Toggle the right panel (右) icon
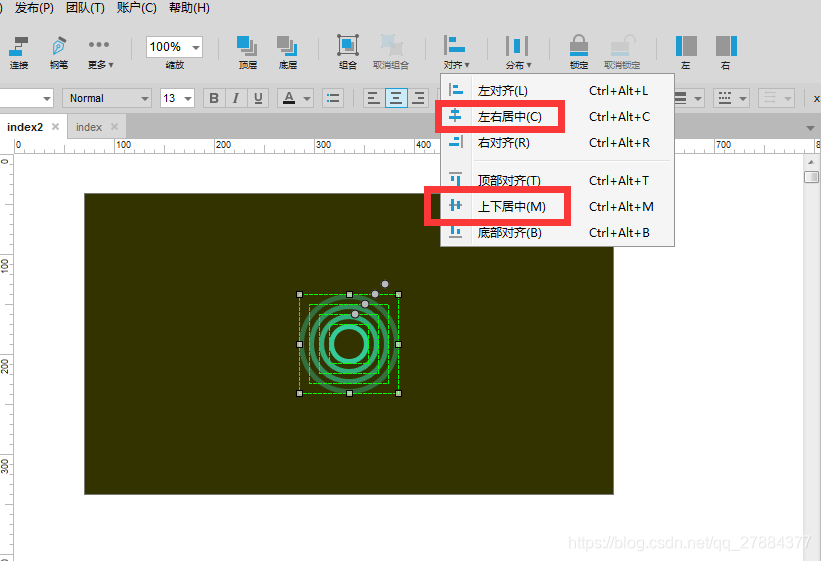This screenshot has width=821, height=561. click(x=726, y=52)
